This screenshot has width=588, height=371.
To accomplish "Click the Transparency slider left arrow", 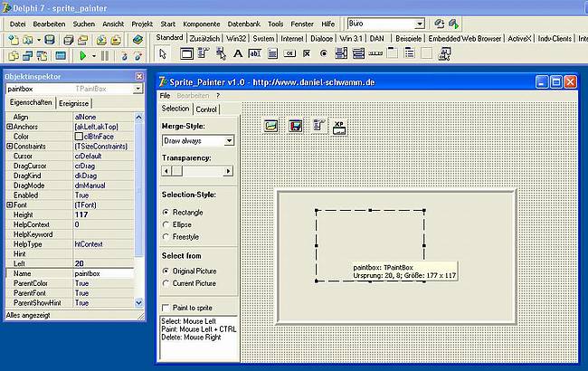I will point(166,171).
